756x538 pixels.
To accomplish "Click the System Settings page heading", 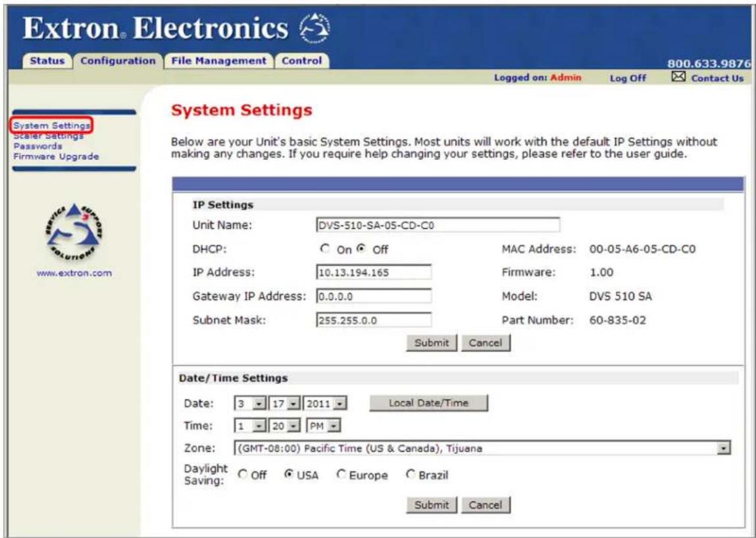I will point(241,110).
